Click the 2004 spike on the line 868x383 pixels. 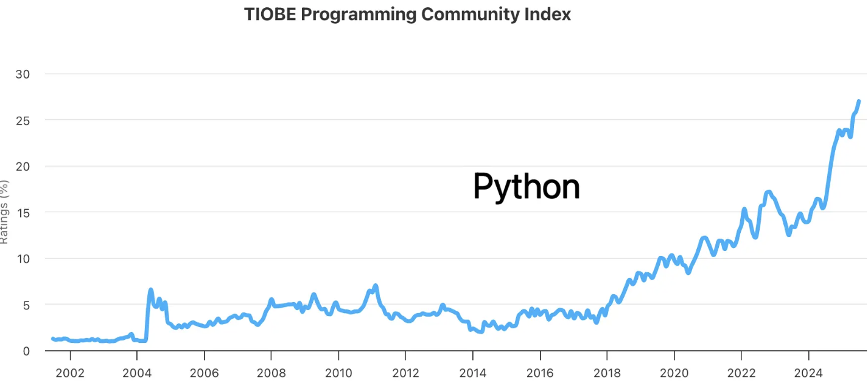(150, 291)
